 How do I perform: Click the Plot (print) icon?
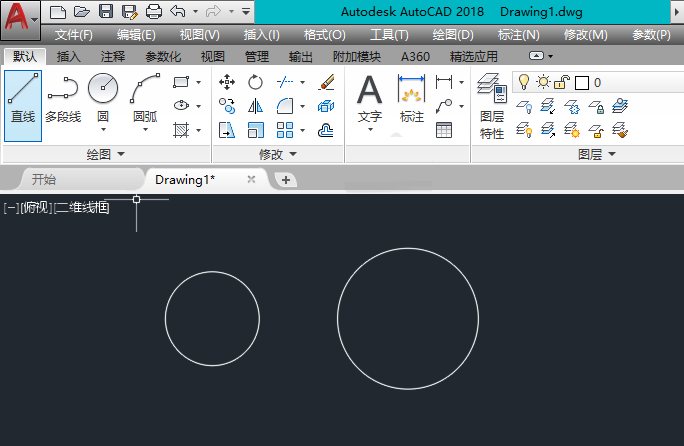tap(154, 11)
